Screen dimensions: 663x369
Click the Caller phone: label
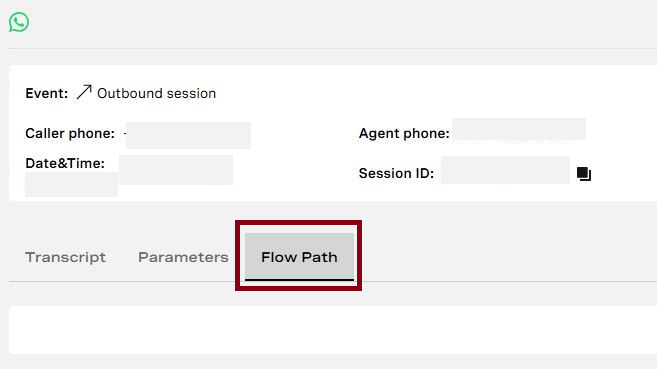click(70, 133)
